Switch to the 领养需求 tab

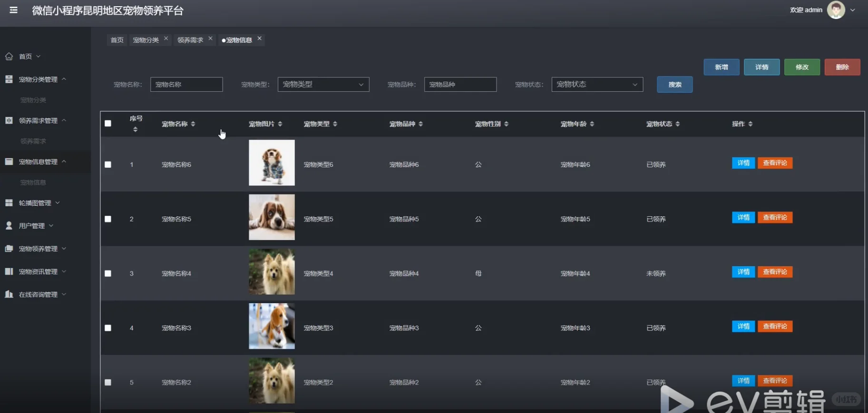point(190,40)
